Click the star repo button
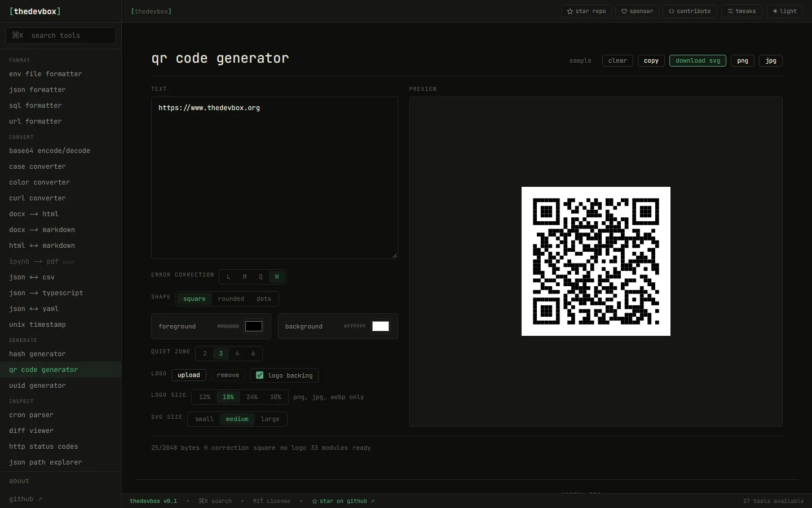This screenshot has height=508, width=812. (586, 11)
